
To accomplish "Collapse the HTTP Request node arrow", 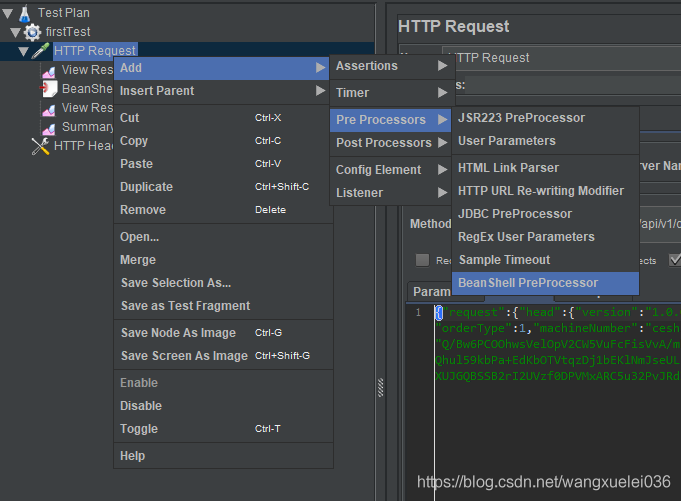I will click(x=24, y=51).
